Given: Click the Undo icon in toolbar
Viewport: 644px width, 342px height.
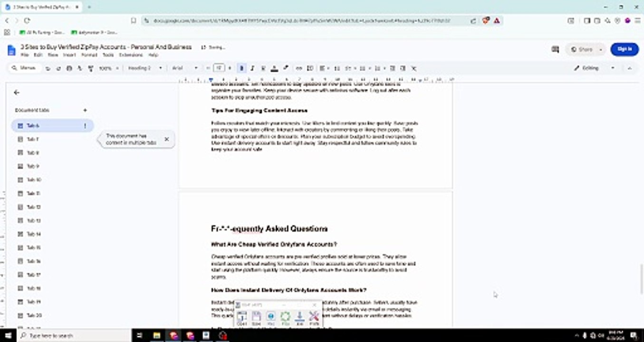Looking at the screenshot, I should 48,68.
